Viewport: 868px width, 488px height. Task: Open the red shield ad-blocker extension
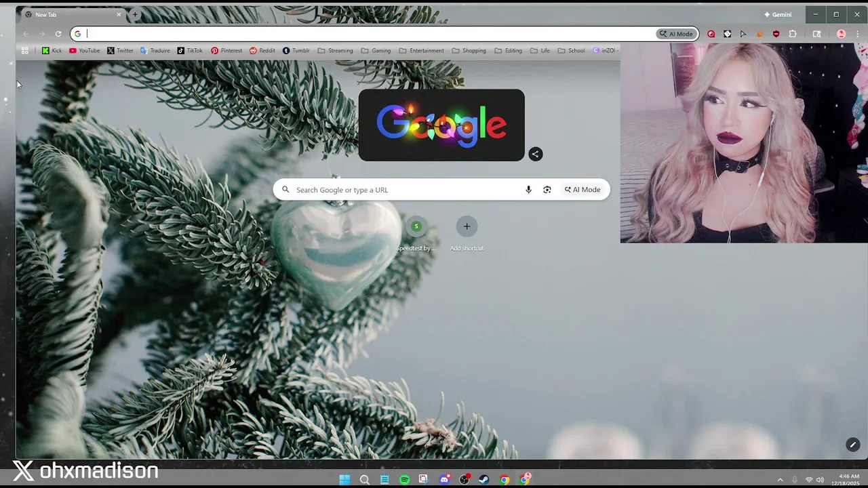pos(776,34)
